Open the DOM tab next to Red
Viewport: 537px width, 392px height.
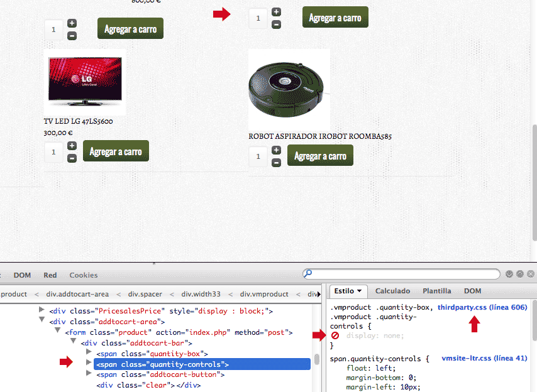[x=22, y=275]
